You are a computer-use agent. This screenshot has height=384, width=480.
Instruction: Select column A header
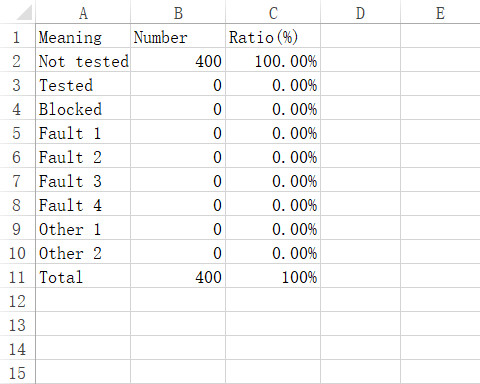(x=83, y=12)
